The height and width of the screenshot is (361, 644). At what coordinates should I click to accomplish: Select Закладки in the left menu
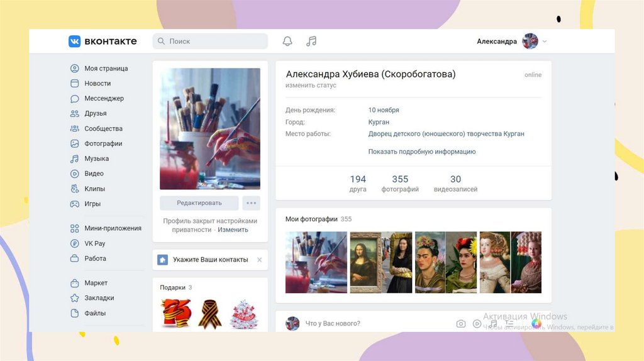click(99, 298)
